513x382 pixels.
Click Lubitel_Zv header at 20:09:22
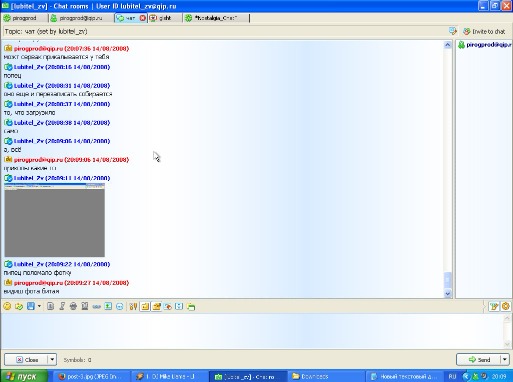[x=62, y=264]
